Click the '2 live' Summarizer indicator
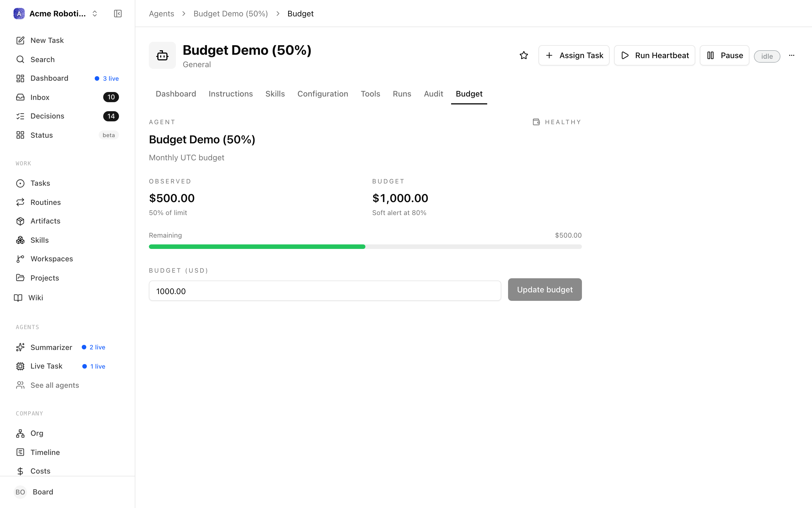This screenshot has height=508, width=812. pyautogui.click(x=94, y=347)
